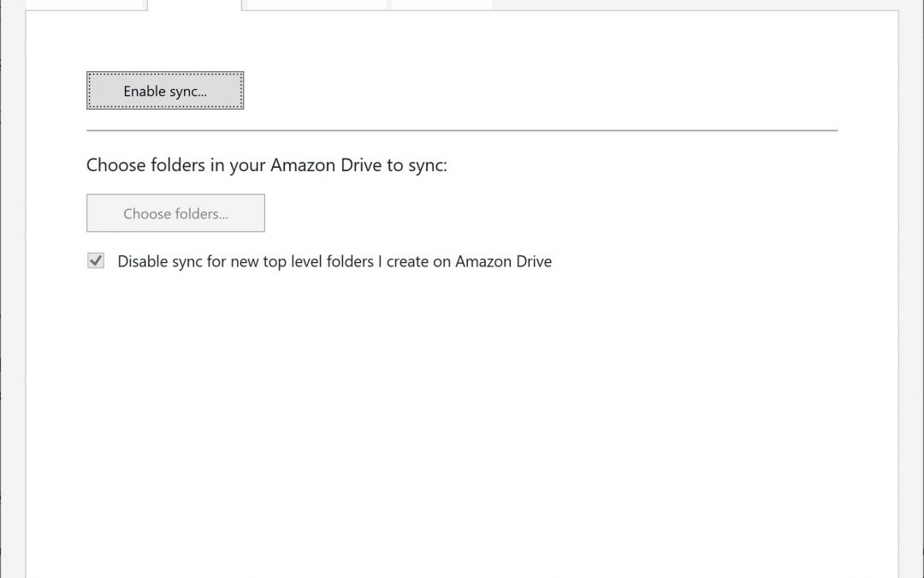
Task: Select the first tab left of the active tab
Action: (84, 4)
